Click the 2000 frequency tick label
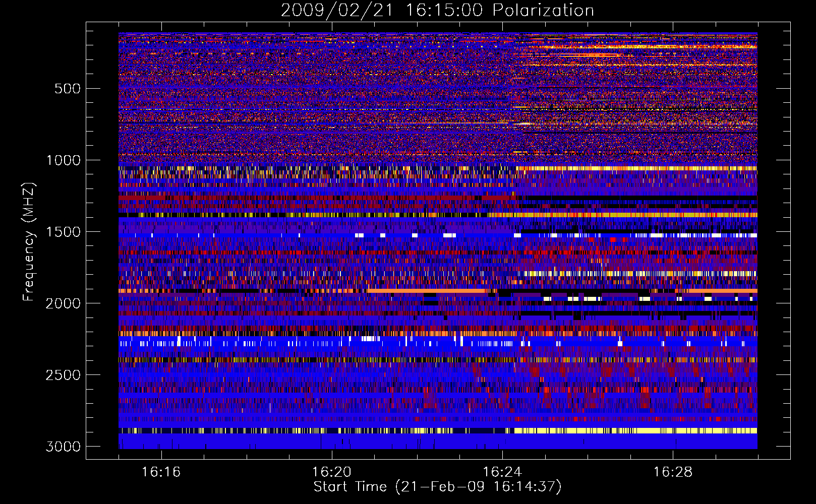This screenshot has height=504, width=816. point(63,303)
